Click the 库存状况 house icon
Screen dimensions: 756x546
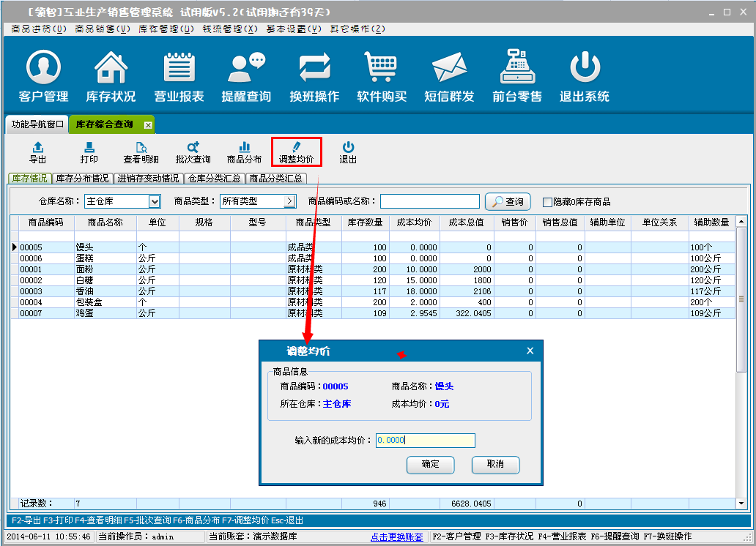(111, 76)
